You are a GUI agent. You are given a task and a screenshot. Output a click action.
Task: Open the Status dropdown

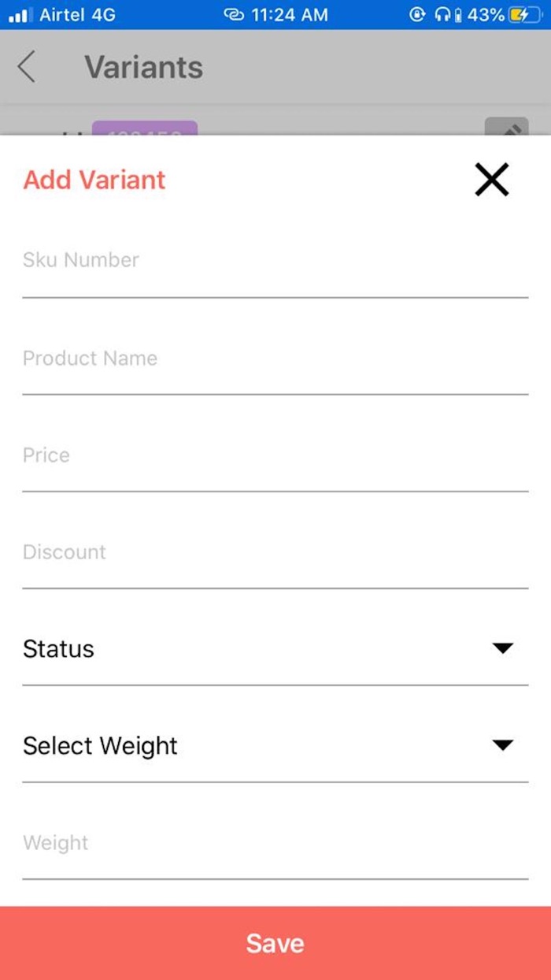pyautogui.click(x=275, y=648)
